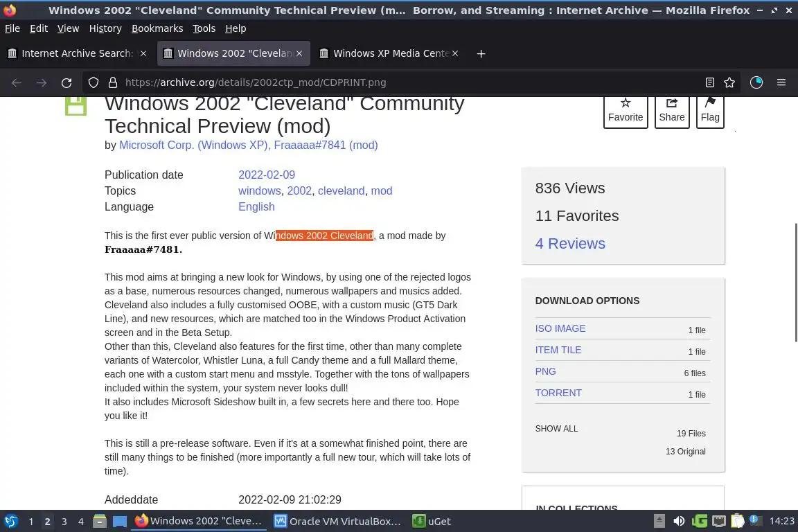Expand the TORRENT download option
Viewport: 798px width, 532px height.
click(558, 393)
